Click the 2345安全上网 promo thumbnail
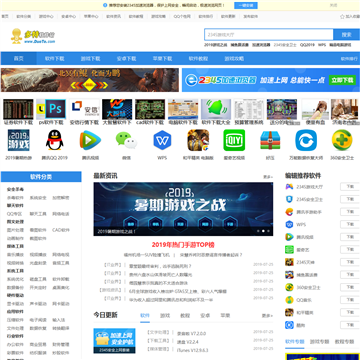 click(114, 341)
